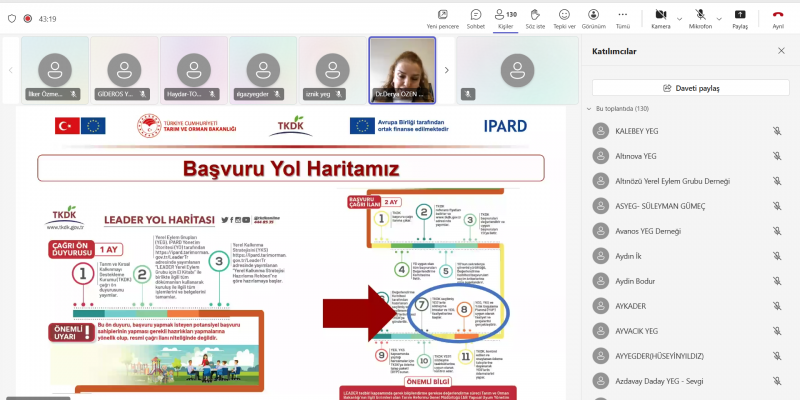Open Kamera options dropdown arrow

679,19
